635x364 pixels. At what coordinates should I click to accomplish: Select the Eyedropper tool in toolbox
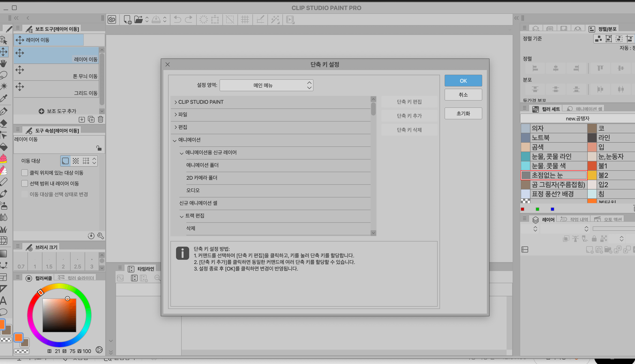pos(4,98)
